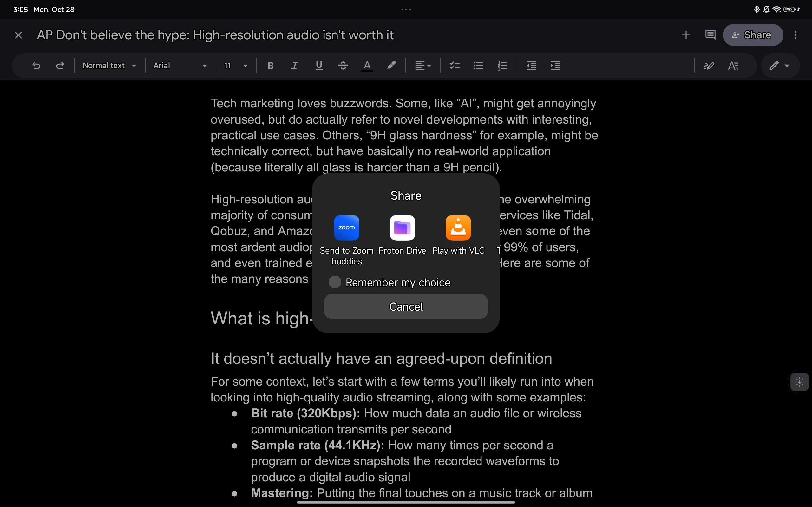Click the text color icon

367,65
